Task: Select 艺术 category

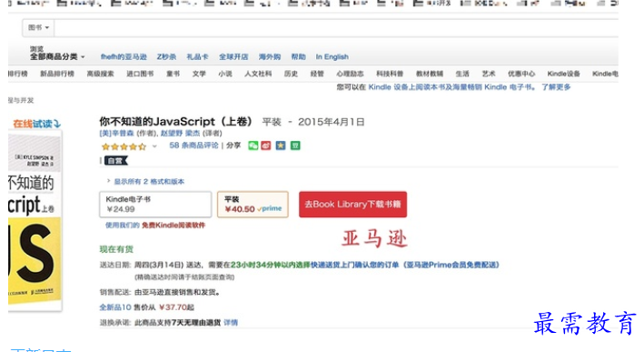Action: pos(489,74)
